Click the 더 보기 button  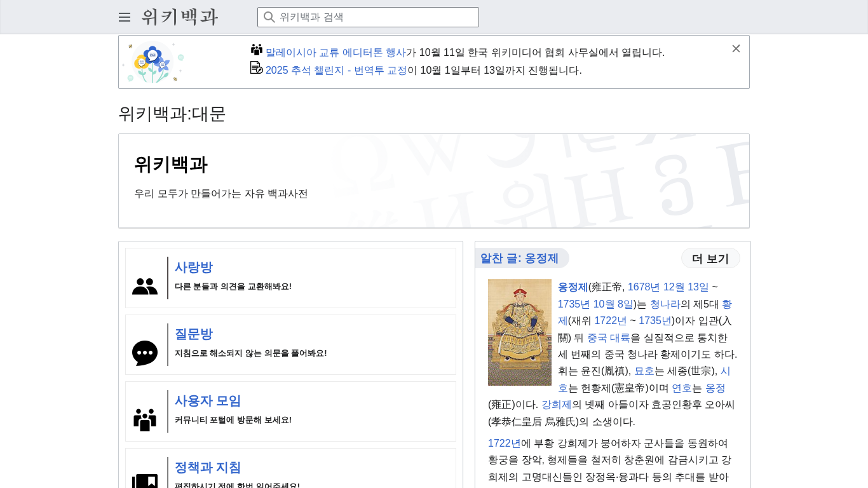[x=710, y=259]
